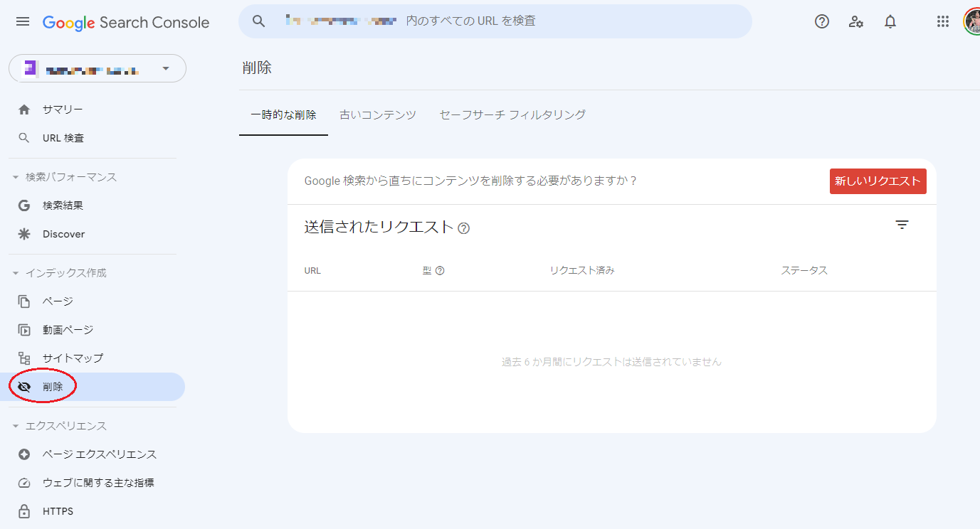
Task: Click the help icon next to 送信されたリクエスト
Action: tap(464, 228)
